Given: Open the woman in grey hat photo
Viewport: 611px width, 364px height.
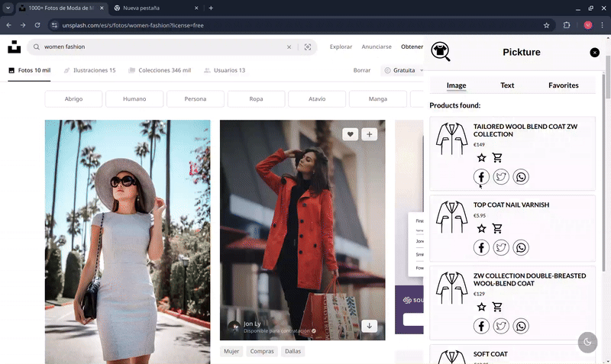Looking at the screenshot, I should click(x=128, y=242).
